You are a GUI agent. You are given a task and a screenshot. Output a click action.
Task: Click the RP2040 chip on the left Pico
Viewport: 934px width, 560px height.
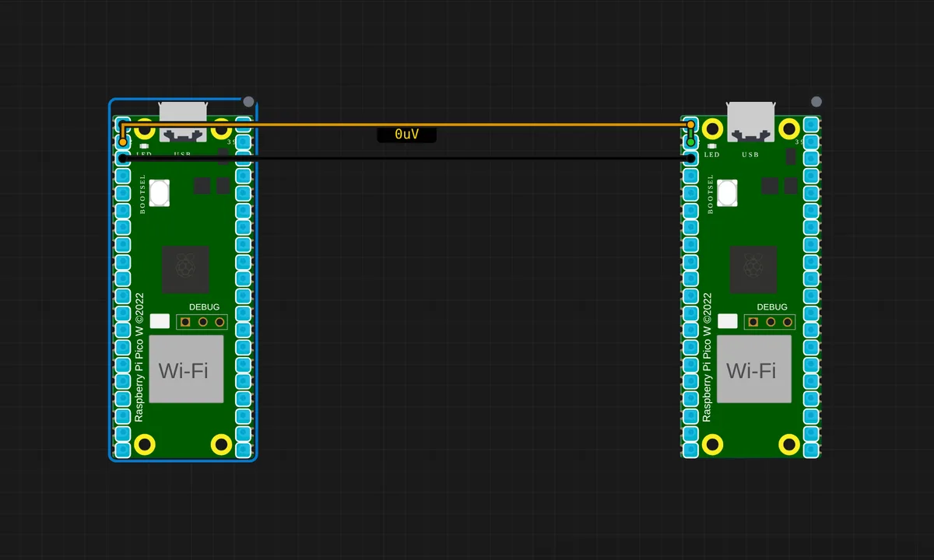(x=185, y=269)
